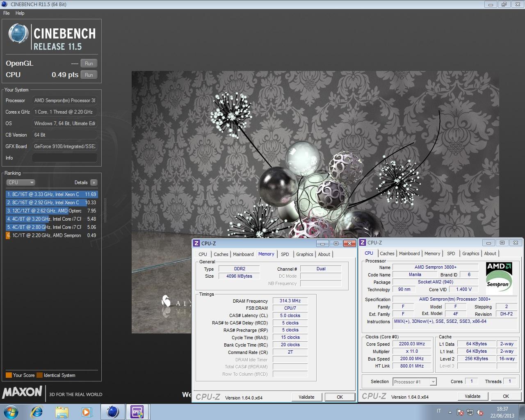
Task: Click the Code Name field Manila
Action: pyautogui.click(x=415, y=274)
